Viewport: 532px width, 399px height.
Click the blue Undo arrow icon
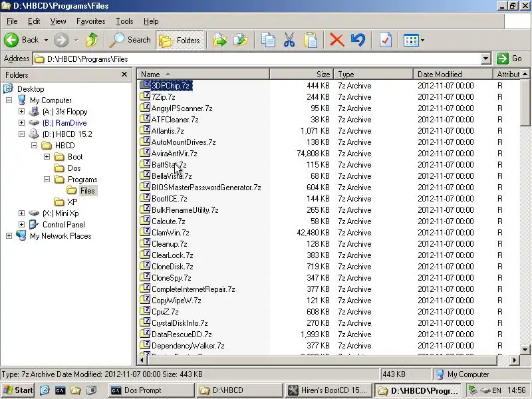coord(358,40)
